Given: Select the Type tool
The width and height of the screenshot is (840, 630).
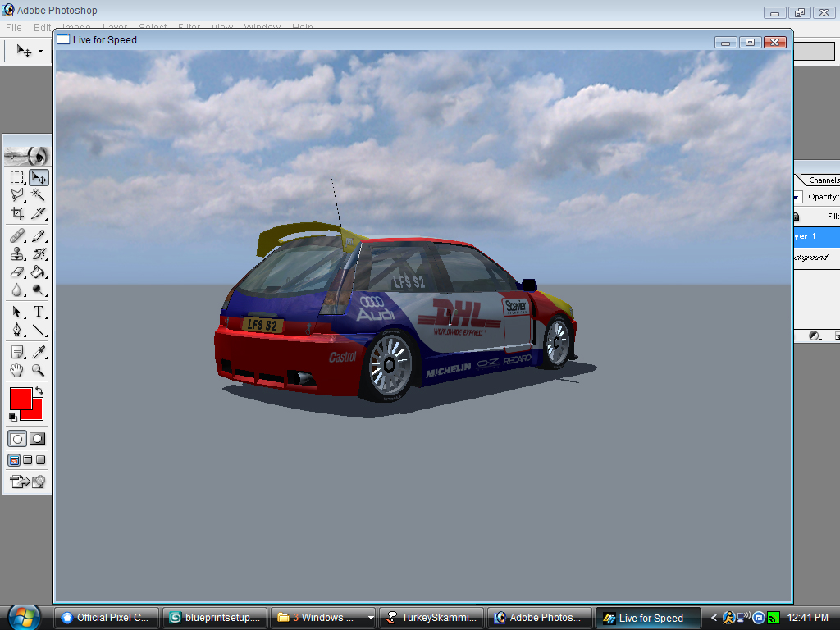Looking at the screenshot, I should [x=38, y=312].
